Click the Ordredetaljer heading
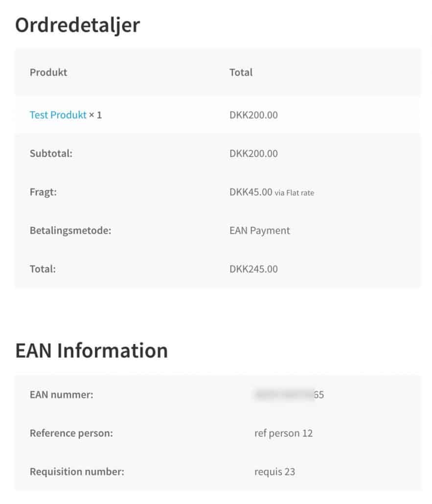The width and height of the screenshot is (432, 504). point(77,25)
